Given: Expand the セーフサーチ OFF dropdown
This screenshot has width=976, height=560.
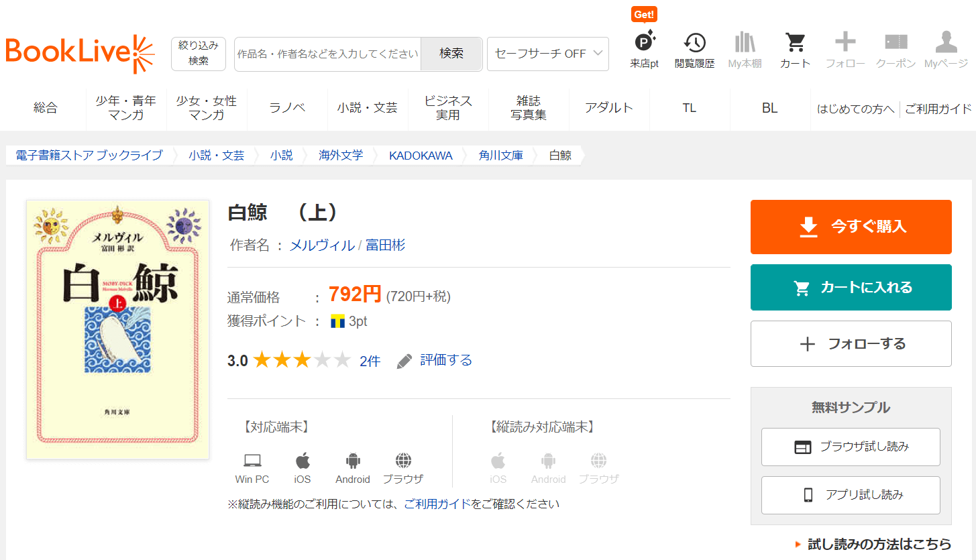Looking at the screenshot, I should point(548,54).
